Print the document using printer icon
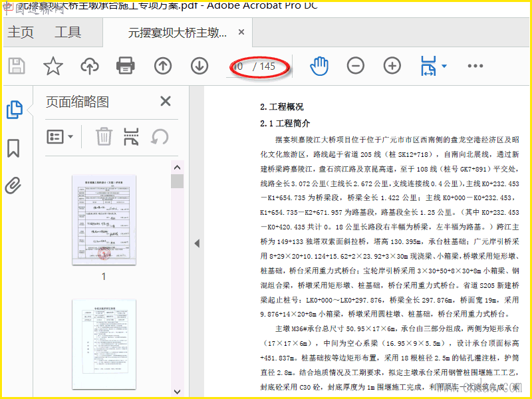532x399 pixels. point(126,66)
